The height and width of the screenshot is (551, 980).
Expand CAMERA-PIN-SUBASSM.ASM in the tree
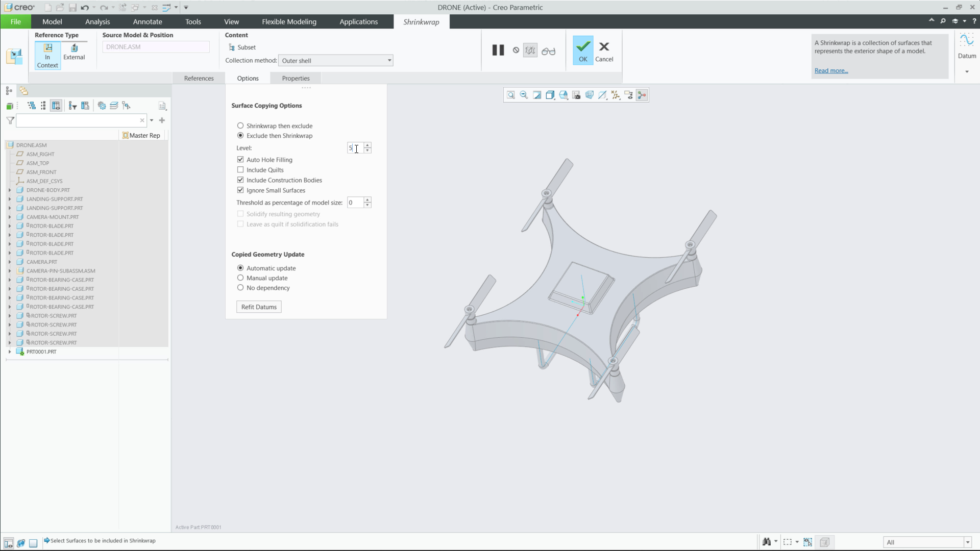point(10,271)
